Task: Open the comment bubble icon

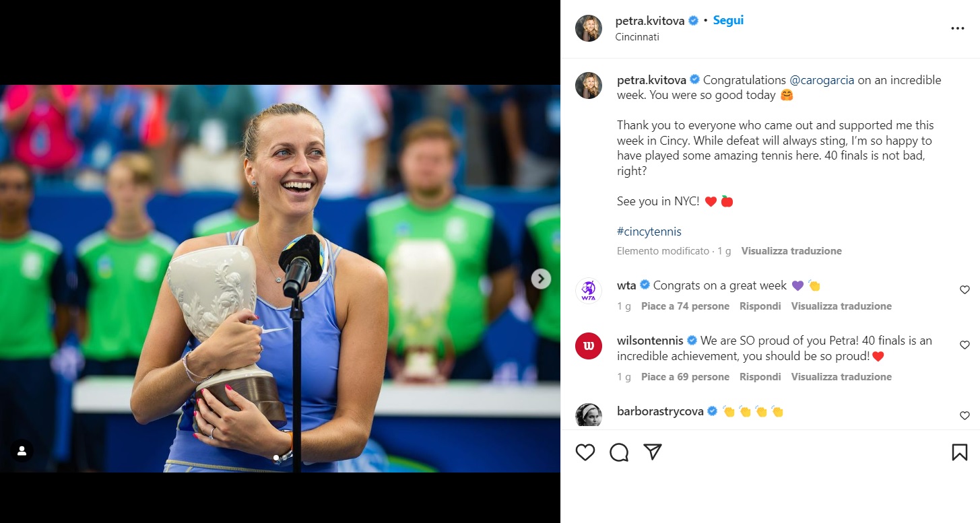Action: (619, 452)
